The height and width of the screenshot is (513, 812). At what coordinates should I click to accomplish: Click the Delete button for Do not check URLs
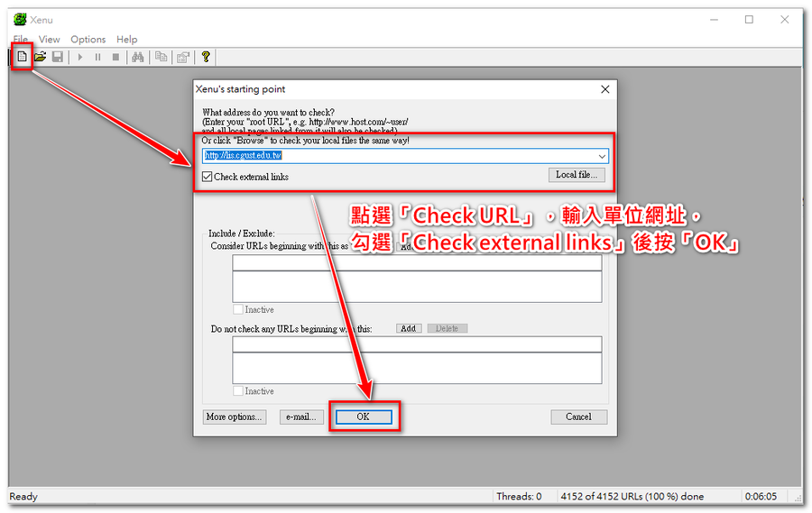point(447,328)
